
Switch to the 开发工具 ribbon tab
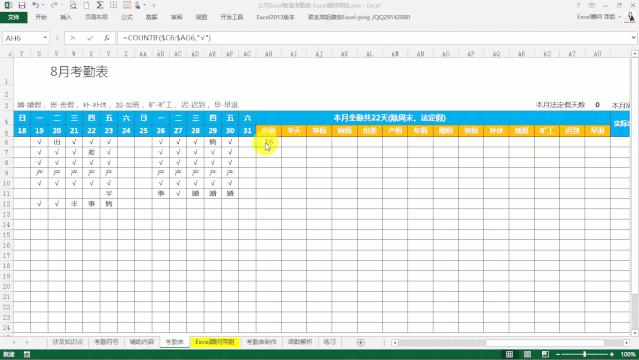[232, 17]
